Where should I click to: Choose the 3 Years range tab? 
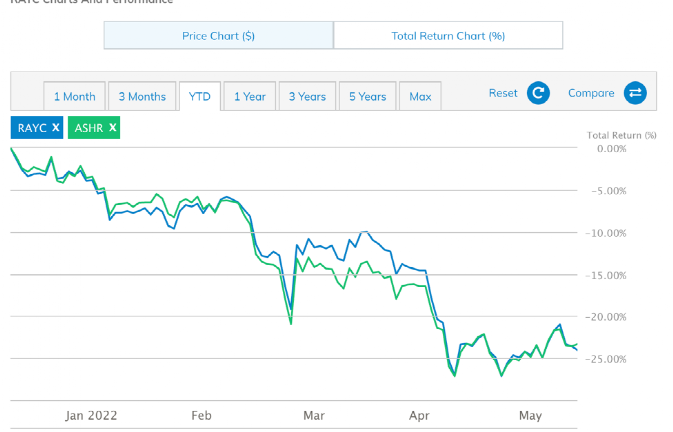[307, 97]
